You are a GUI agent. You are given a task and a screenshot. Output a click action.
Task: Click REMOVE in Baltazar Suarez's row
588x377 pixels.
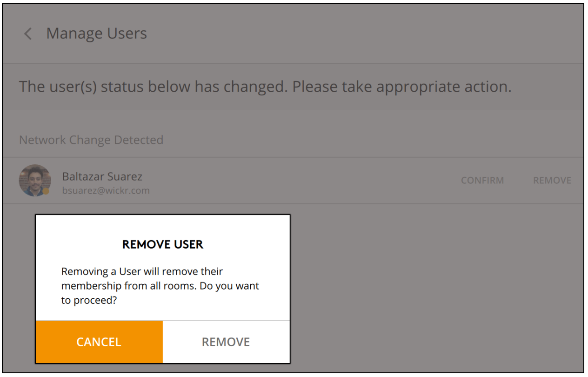552,181
